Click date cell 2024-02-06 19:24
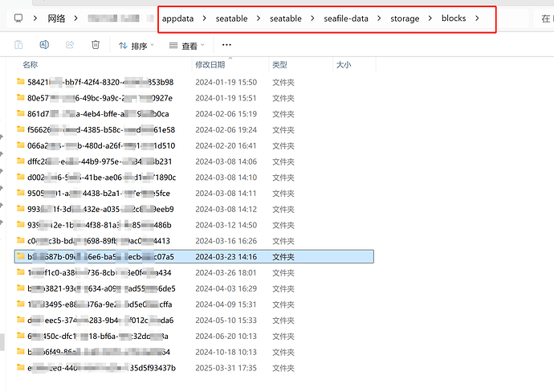Image resolution: width=554 pixels, height=392 pixels. [x=226, y=129]
